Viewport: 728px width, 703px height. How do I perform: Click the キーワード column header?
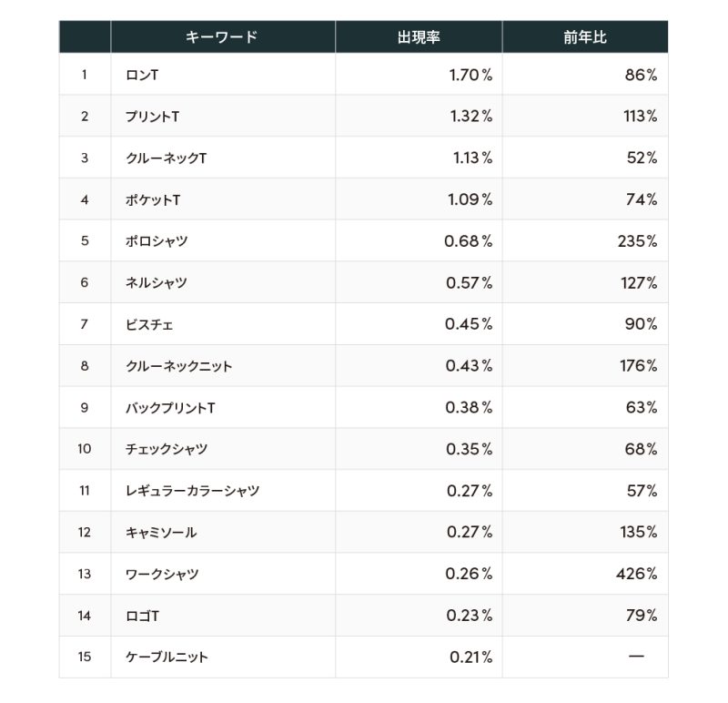(x=221, y=37)
